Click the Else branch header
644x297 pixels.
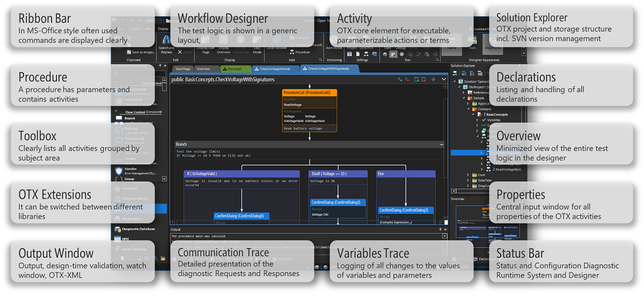(x=405, y=173)
